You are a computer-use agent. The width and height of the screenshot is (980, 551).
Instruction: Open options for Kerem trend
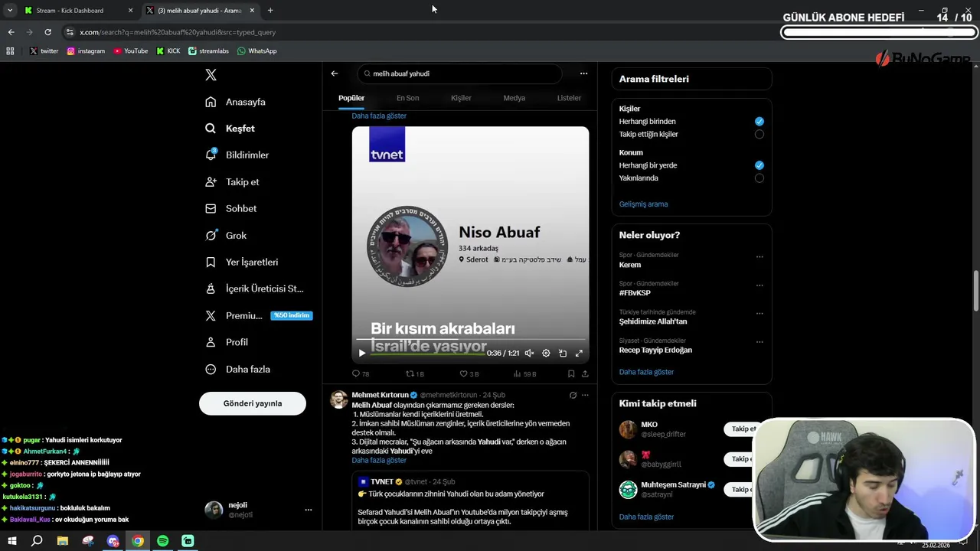759,256
